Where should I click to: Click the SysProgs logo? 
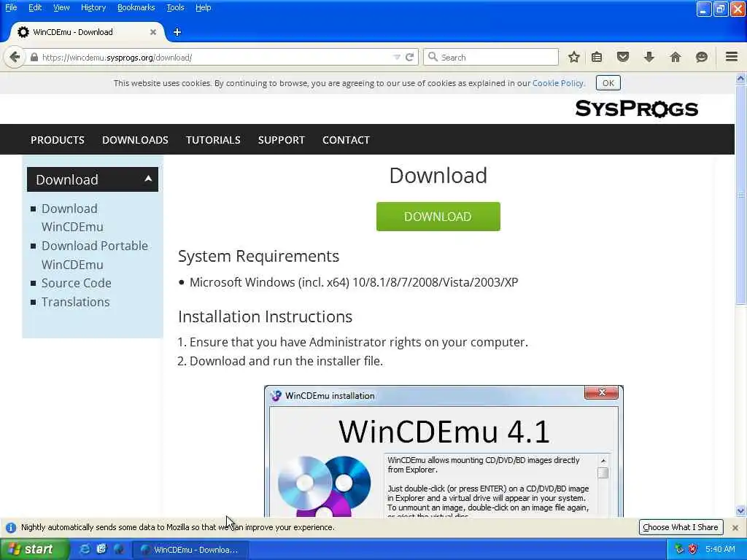pos(636,109)
